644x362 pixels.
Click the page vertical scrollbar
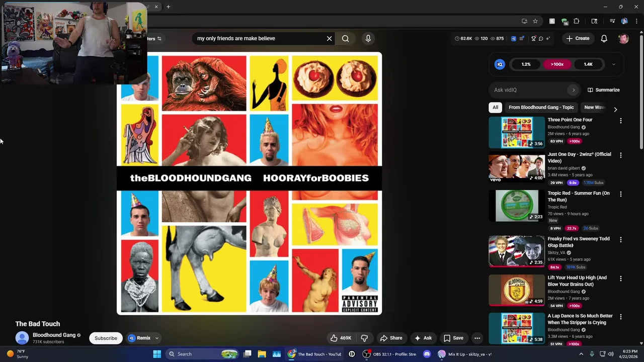pos(641,93)
